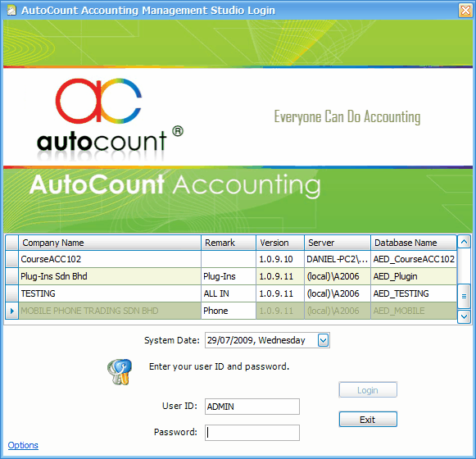
Task: Click the ALL IN remark cell
Action: click(x=229, y=293)
